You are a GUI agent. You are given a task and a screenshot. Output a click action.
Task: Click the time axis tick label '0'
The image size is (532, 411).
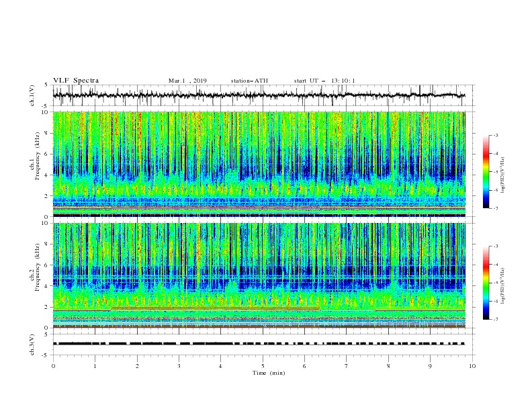click(53, 366)
